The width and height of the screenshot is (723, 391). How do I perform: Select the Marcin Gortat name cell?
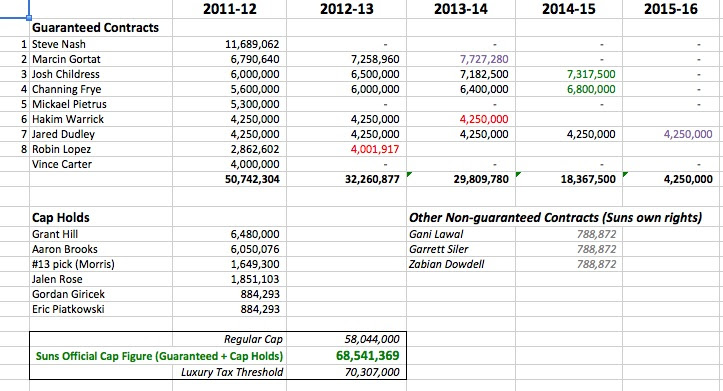pyautogui.click(x=101, y=59)
